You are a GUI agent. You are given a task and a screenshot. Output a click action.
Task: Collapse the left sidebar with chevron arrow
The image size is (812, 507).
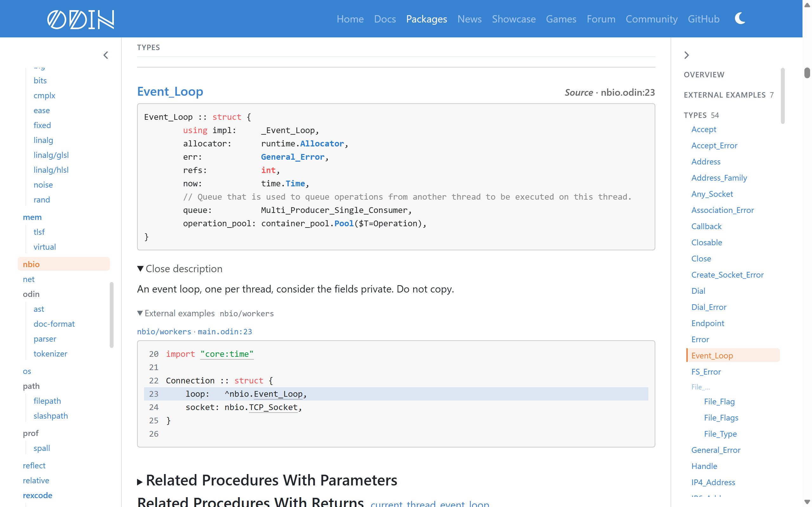(x=106, y=55)
